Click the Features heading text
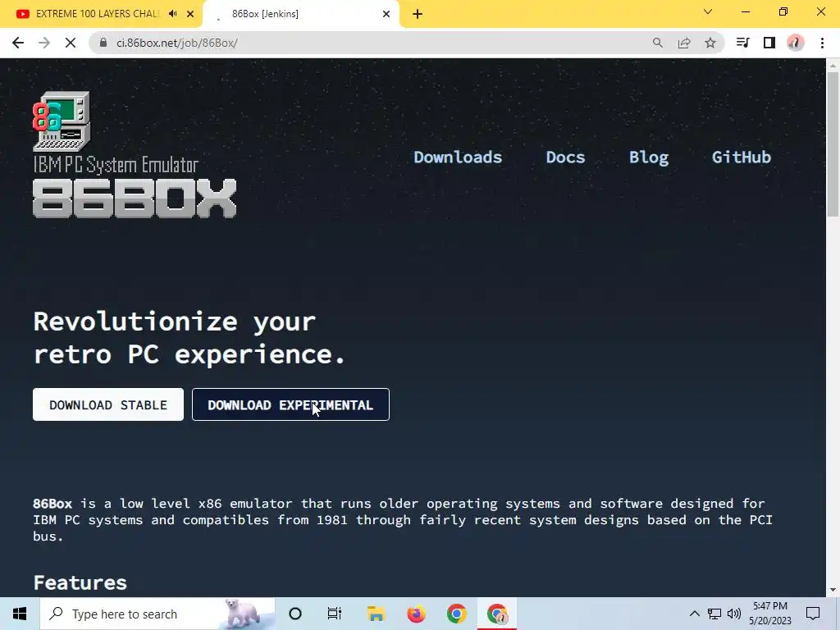 80,582
